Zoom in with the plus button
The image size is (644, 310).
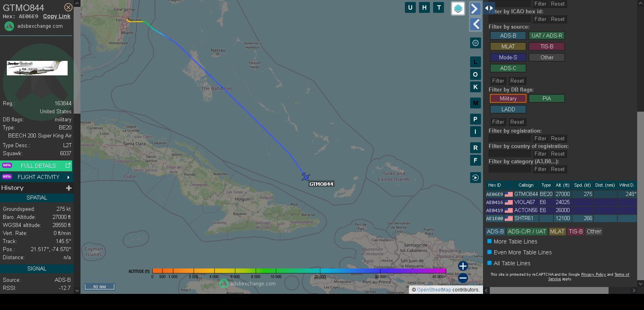click(x=463, y=266)
